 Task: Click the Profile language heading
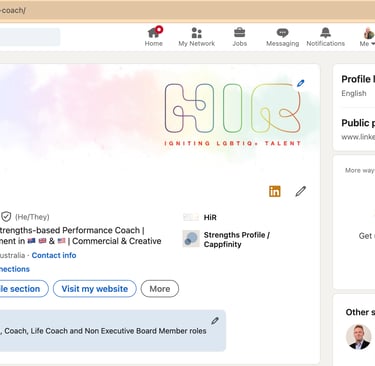point(358,79)
